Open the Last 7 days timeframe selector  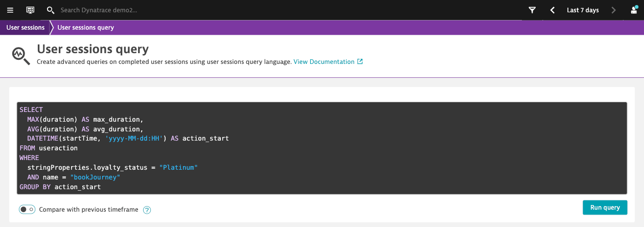coord(583,10)
